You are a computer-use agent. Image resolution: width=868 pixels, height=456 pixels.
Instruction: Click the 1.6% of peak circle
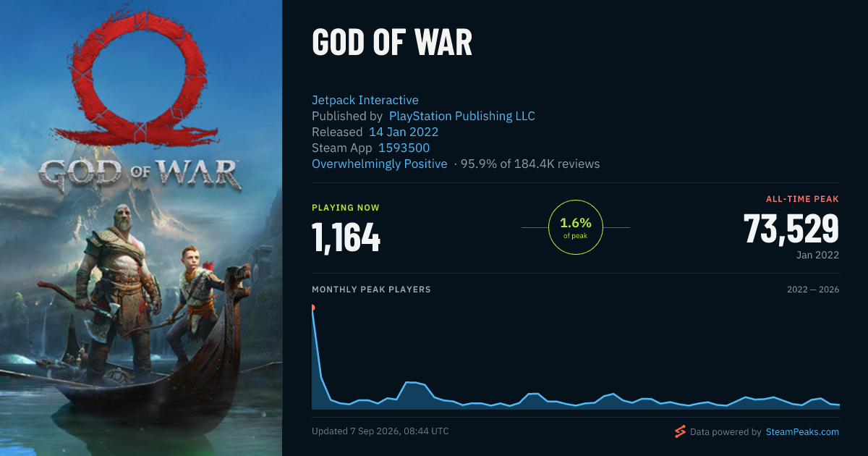pyautogui.click(x=576, y=227)
